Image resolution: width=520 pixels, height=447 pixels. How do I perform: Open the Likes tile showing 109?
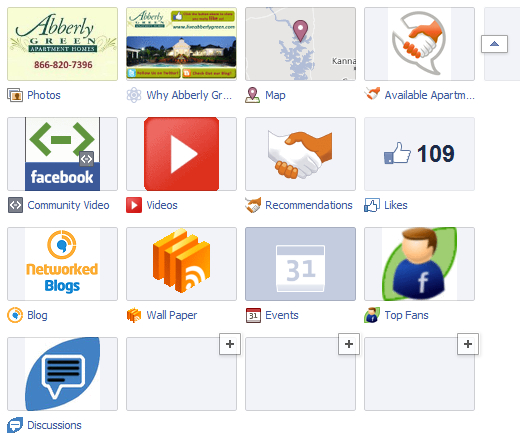point(419,154)
